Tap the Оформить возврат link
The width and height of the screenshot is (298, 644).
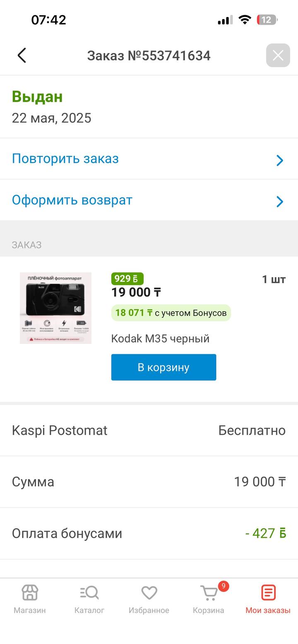coord(72,200)
